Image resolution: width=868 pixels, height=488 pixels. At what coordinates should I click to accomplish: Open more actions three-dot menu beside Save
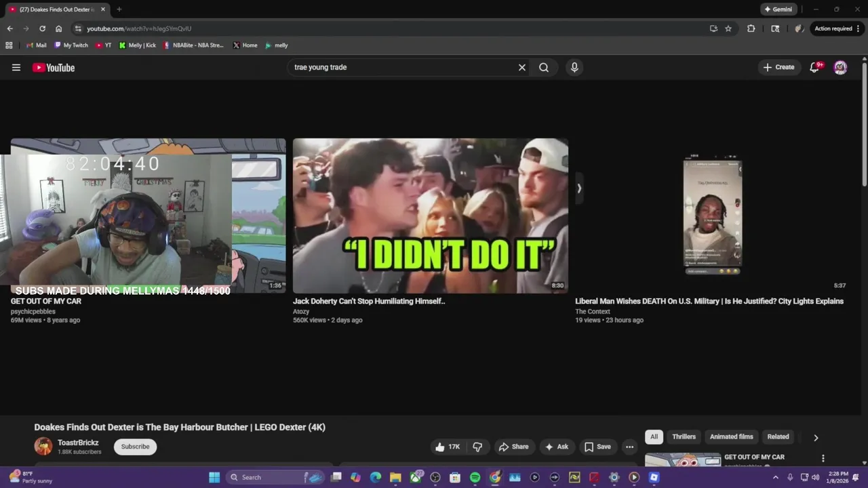click(629, 447)
